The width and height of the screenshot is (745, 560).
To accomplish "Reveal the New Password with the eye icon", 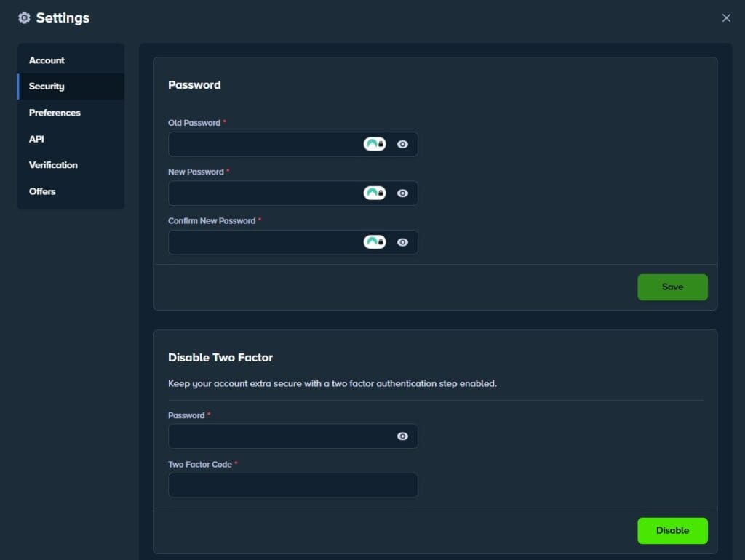I will pos(402,193).
